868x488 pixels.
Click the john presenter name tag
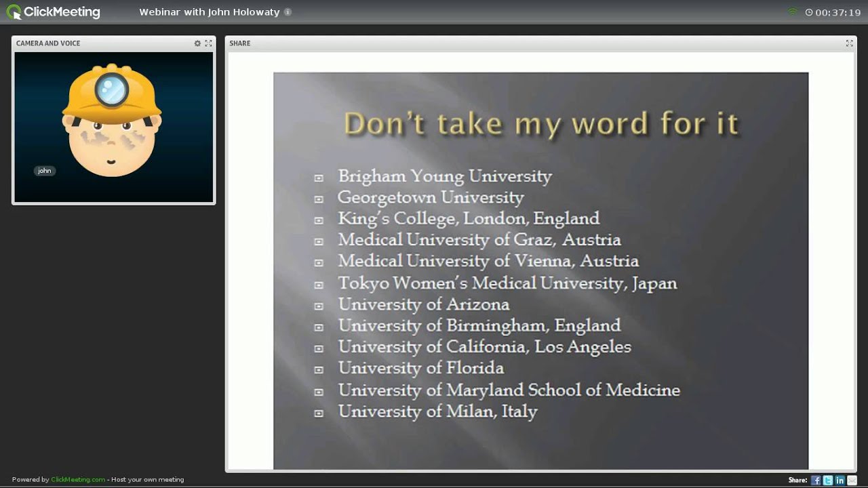[x=45, y=171]
